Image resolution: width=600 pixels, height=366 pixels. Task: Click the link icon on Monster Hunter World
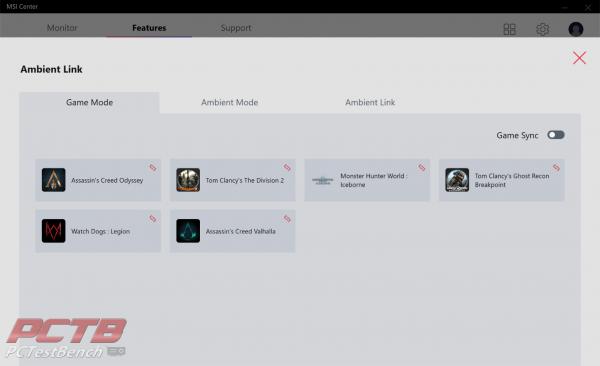[421, 168]
